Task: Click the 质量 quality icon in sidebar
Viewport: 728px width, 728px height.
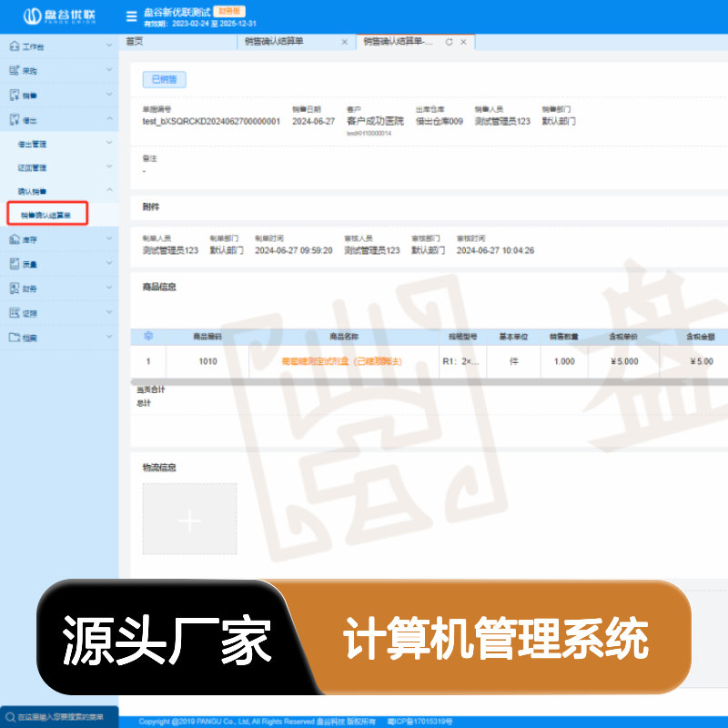Action: tap(15, 264)
